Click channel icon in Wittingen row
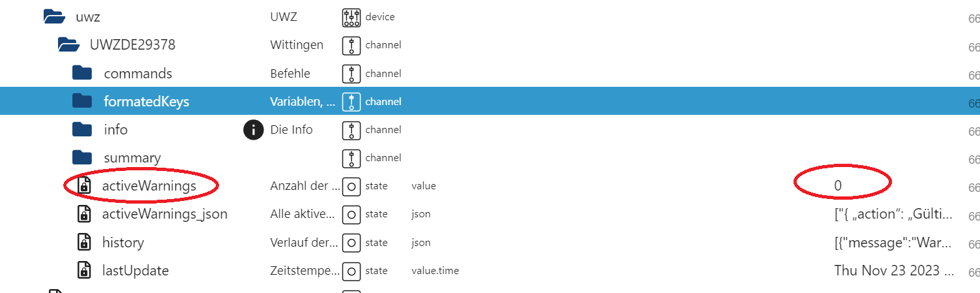Screen dimensions: 980x293 351,45
